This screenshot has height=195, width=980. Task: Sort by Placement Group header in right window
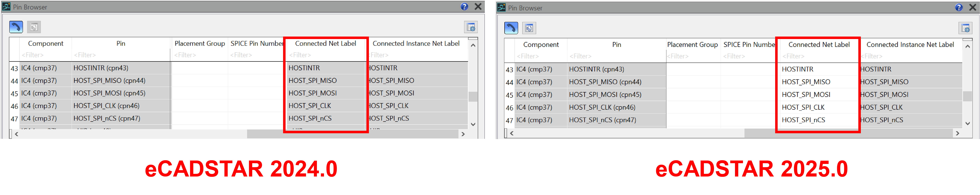coord(692,45)
